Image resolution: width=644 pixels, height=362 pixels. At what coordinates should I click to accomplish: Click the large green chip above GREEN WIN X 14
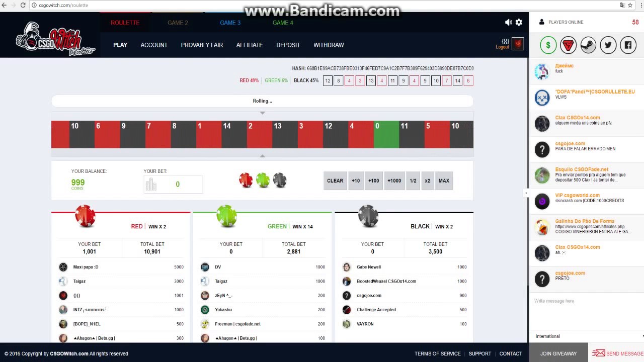click(226, 216)
